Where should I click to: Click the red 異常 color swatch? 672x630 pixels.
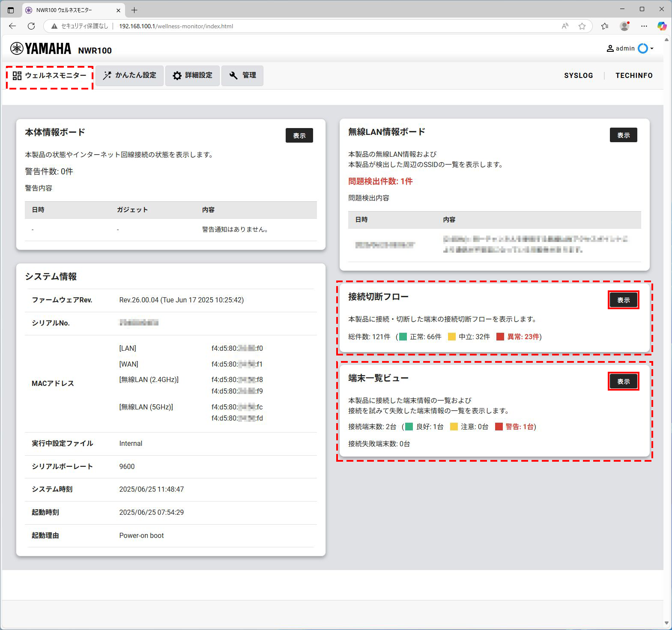(500, 337)
